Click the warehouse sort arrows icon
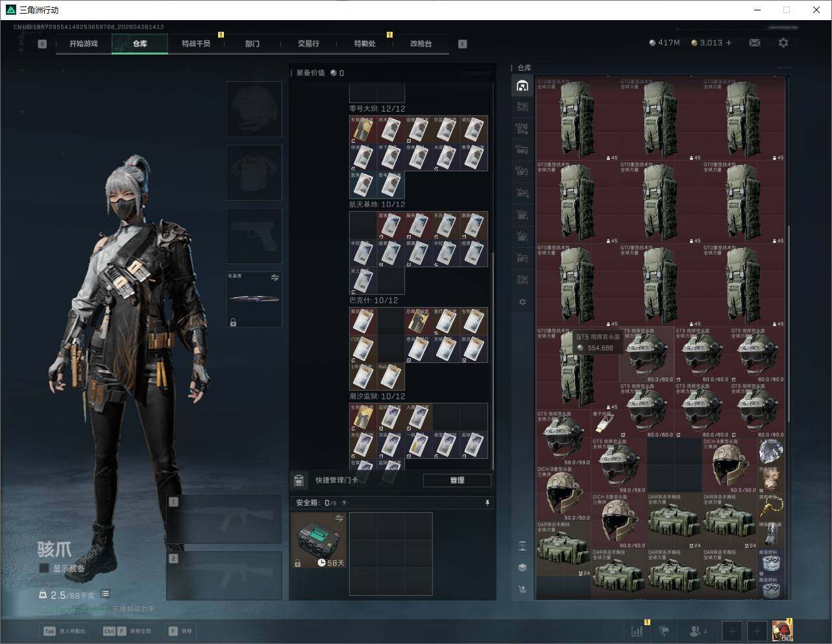Image resolution: width=832 pixels, height=644 pixels. pyautogui.click(x=522, y=589)
